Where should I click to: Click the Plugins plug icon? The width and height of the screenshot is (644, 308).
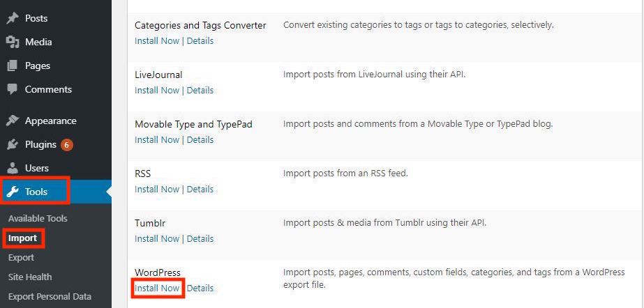point(13,145)
